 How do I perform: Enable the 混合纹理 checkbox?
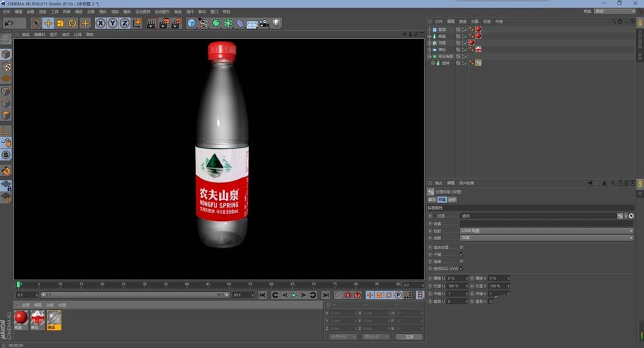pos(461,247)
